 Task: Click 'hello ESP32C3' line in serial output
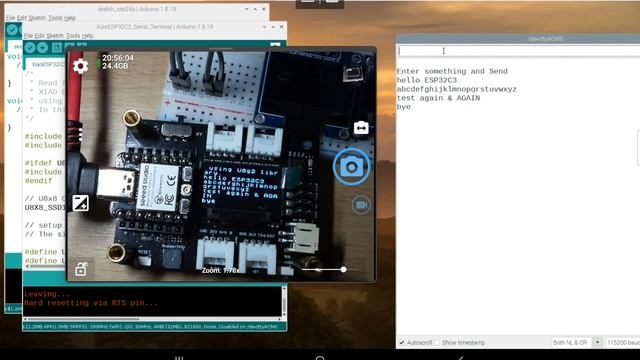point(427,80)
